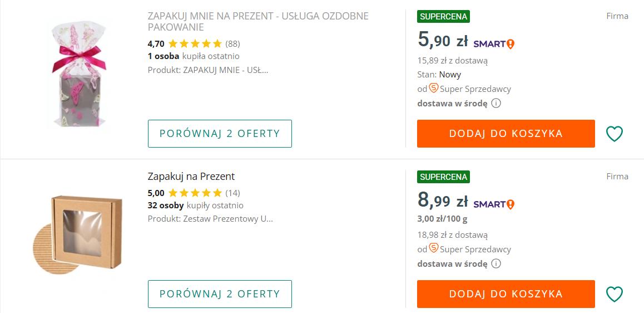Open ZAPAKUJ MNIE NA PREZENT listing title
The width and height of the screenshot is (644, 313).
(257, 21)
